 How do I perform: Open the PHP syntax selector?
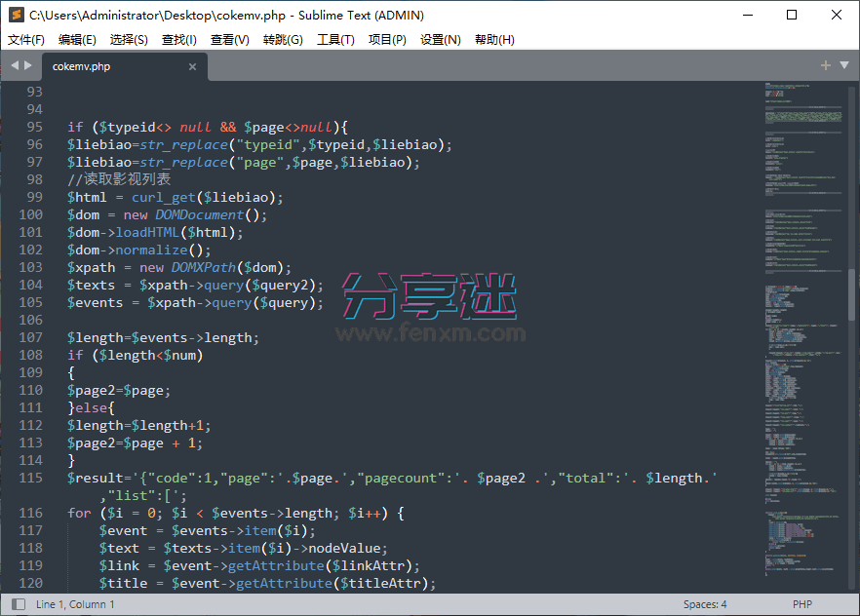[801, 603]
